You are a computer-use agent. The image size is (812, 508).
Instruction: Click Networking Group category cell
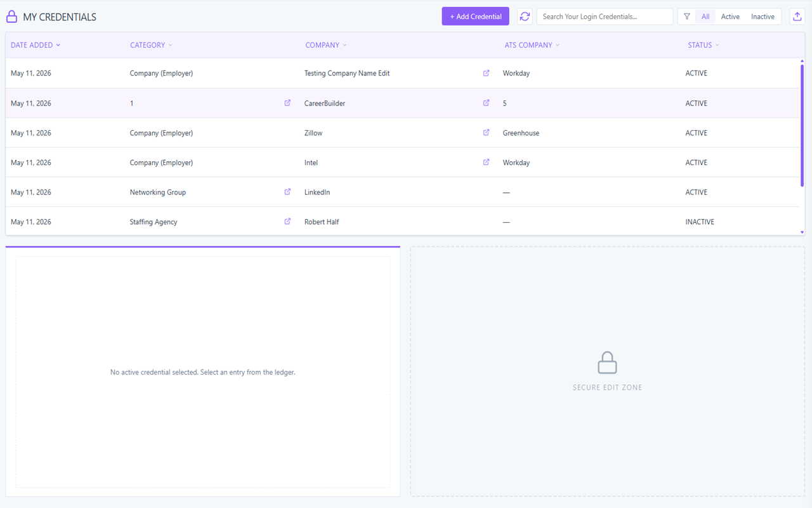point(158,192)
